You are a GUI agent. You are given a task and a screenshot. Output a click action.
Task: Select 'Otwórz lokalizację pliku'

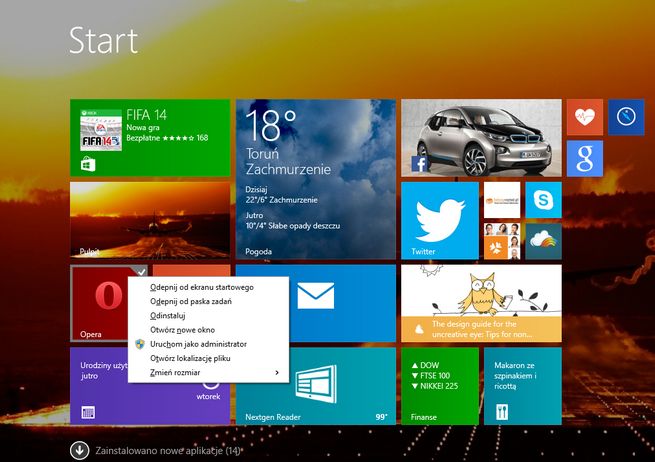208,358
